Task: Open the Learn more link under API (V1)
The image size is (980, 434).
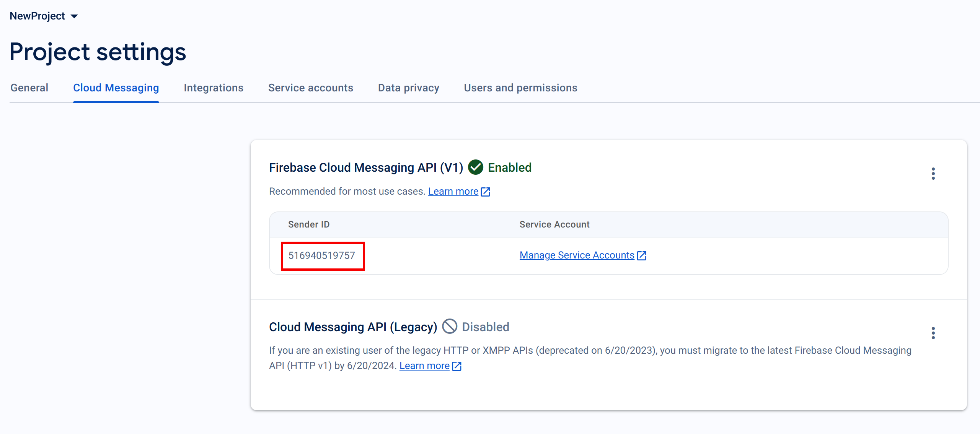Action: pyautogui.click(x=453, y=191)
